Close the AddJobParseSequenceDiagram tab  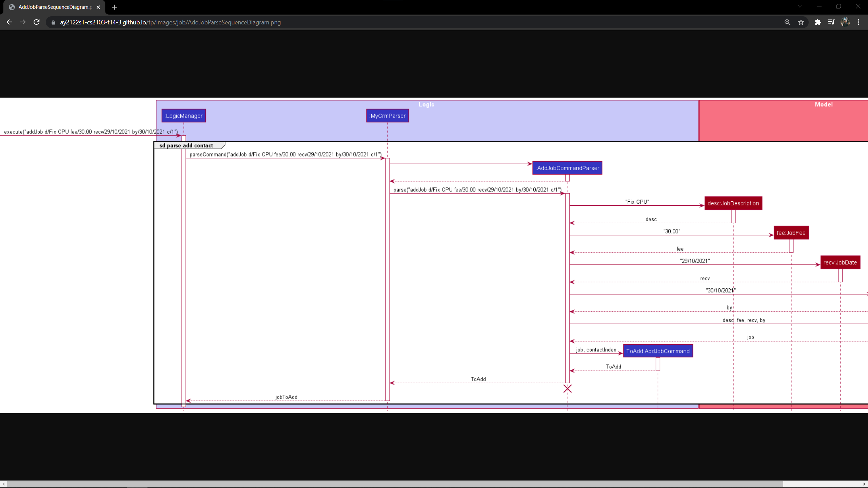pyautogui.click(x=98, y=7)
